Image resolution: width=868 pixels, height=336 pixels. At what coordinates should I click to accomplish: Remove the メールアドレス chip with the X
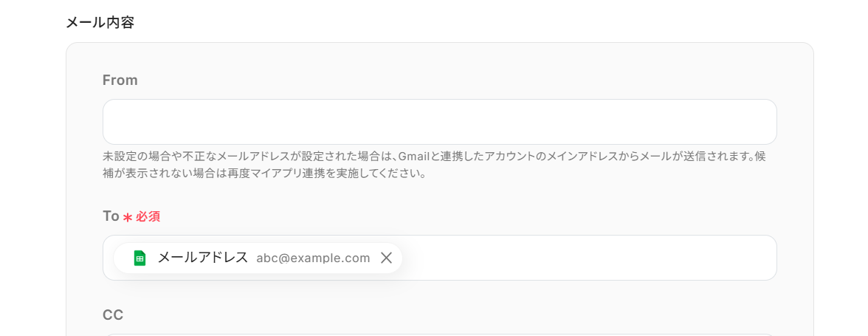tap(386, 258)
